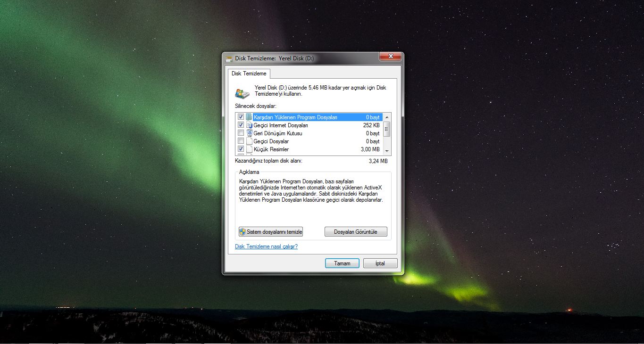Select the Disk Temizleme tab
Screen dimensions: 644x344
[249, 74]
